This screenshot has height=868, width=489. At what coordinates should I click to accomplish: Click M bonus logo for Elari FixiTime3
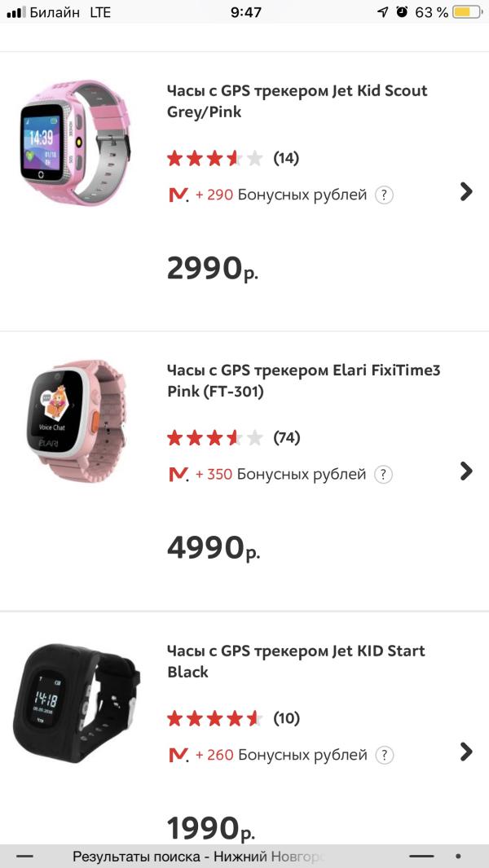178,475
